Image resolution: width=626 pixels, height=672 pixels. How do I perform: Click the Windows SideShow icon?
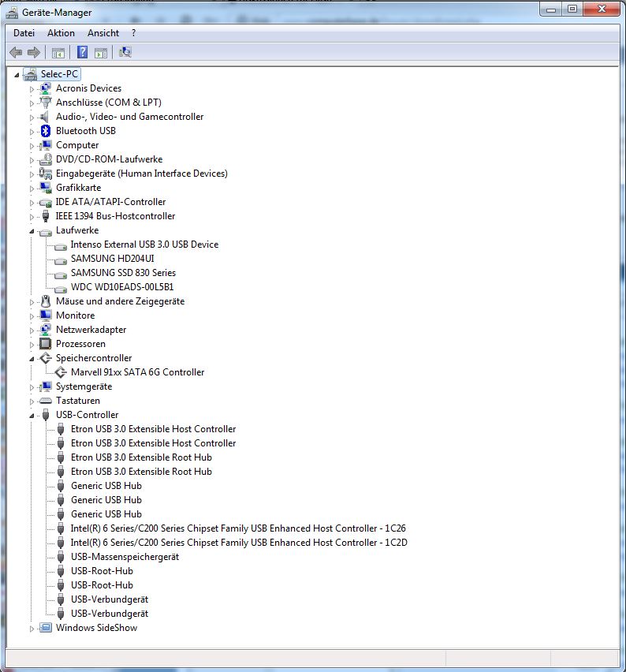[x=46, y=628]
